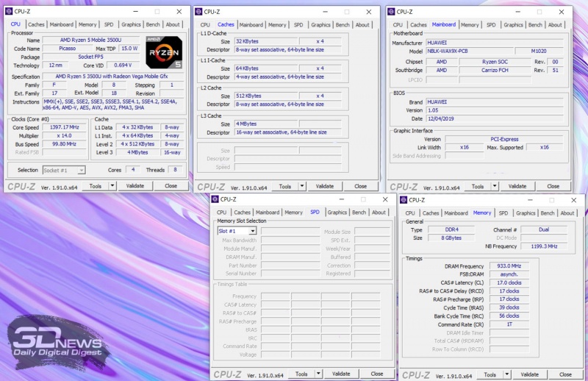Click the L2 Cache Size 512 KBytes
588x381 pixels.
click(x=266, y=96)
